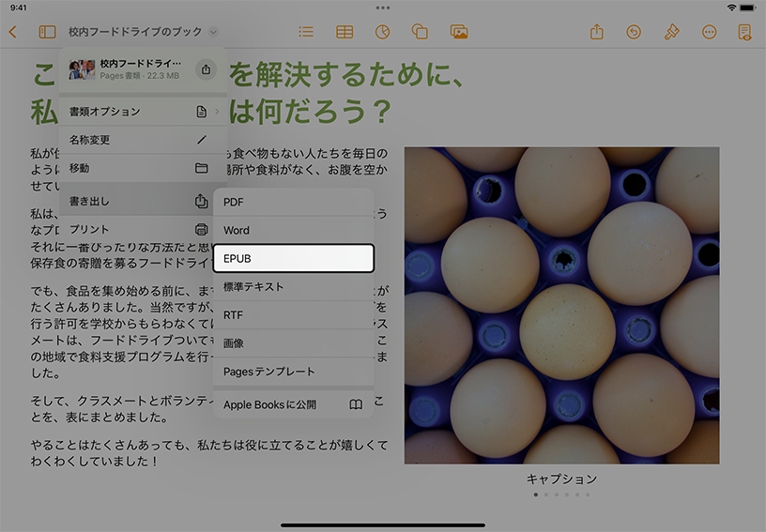Open the more options ellipsis icon

click(x=709, y=32)
